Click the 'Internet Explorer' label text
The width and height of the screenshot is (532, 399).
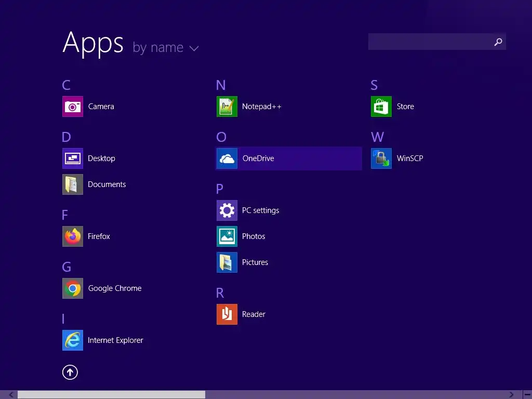coord(115,340)
